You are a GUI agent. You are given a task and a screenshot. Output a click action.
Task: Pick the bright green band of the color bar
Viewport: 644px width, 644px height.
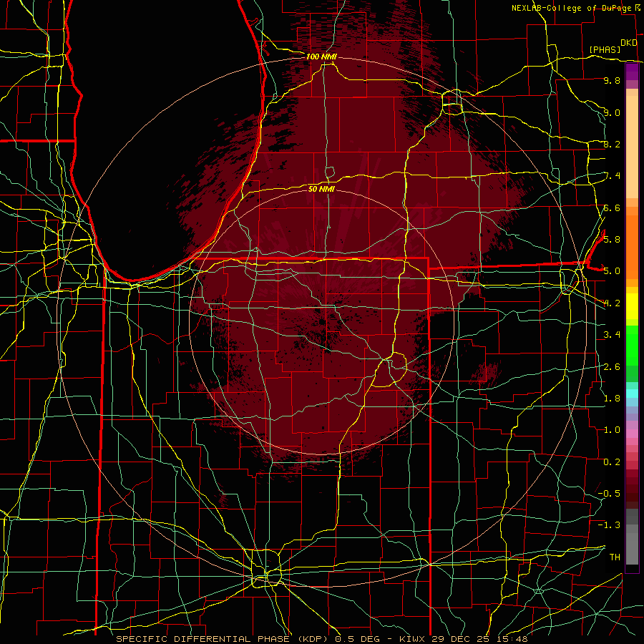pos(632,346)
